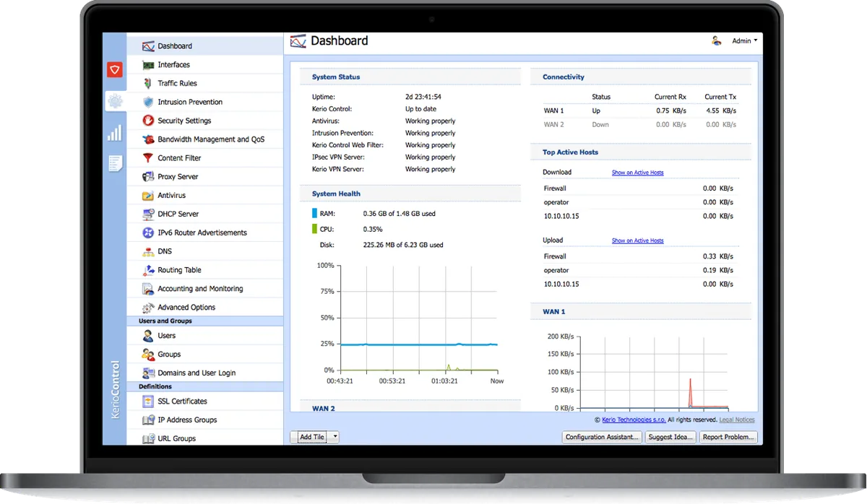Open the status bar-chart icon in left rail
The image size is (867, 504).
point(115,133)
